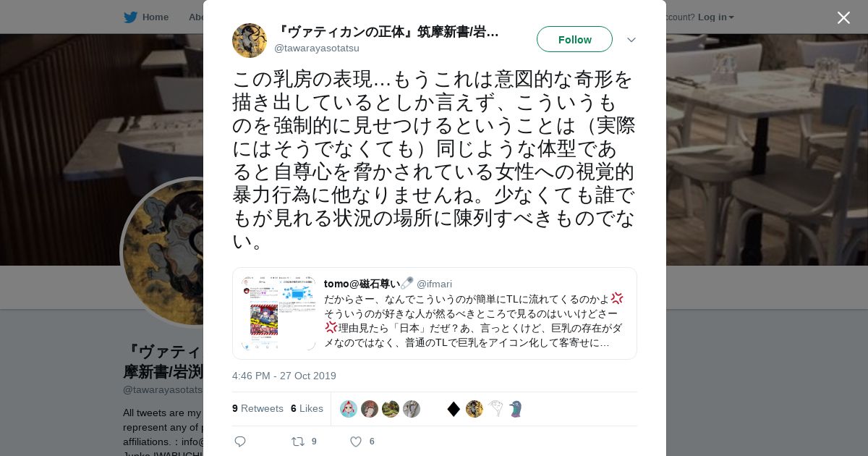Click tweet author's round profile avatar

tap(250, 41)
